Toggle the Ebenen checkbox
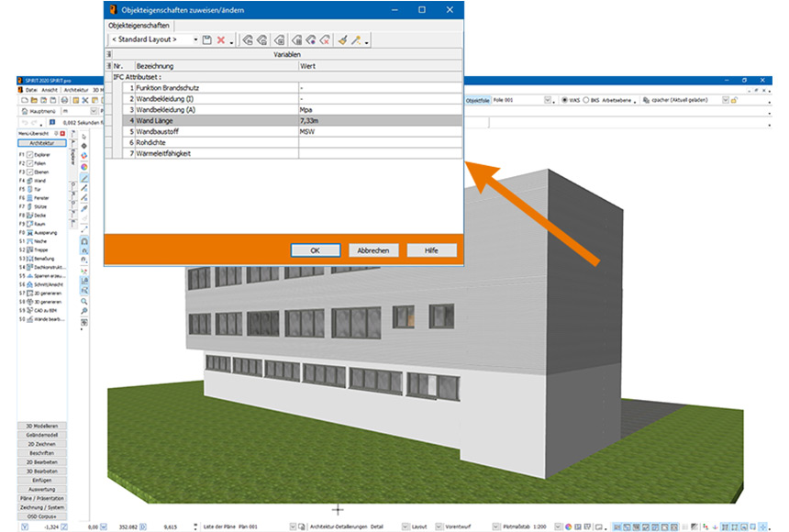This screenshot has width=789, height=532. coord(30,172)
